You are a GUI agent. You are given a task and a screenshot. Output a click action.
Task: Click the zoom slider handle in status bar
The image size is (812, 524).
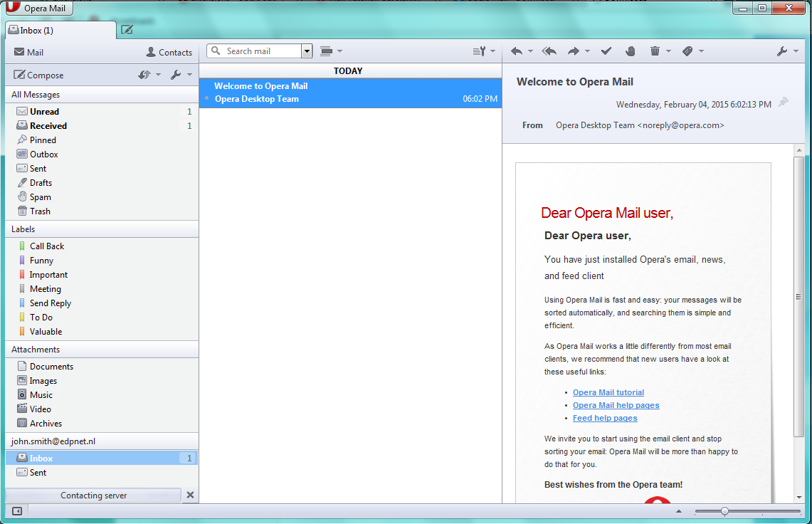click(724, 512)
